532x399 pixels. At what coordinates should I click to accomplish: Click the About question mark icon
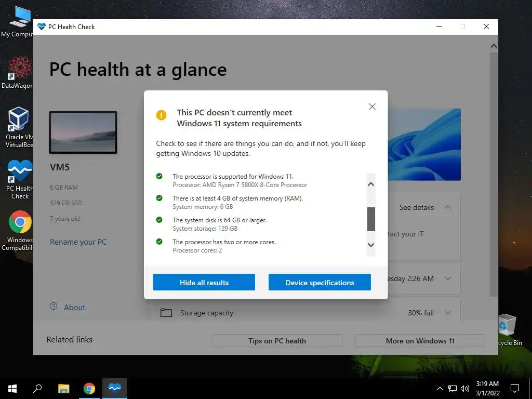tap(54, 307)
